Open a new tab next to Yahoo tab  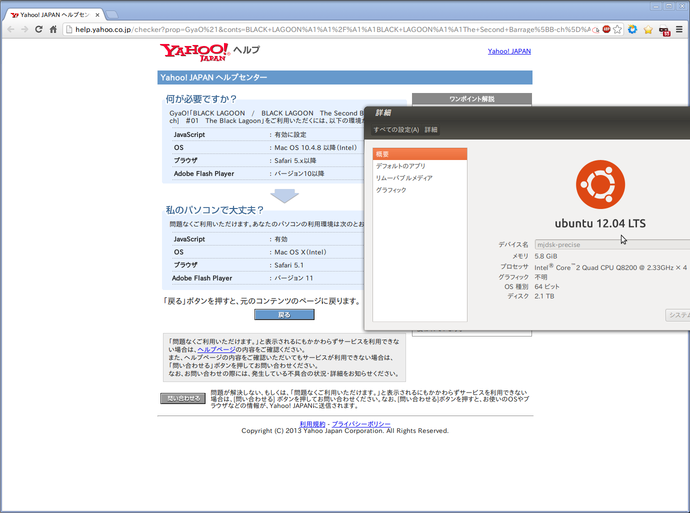[112, 15]
